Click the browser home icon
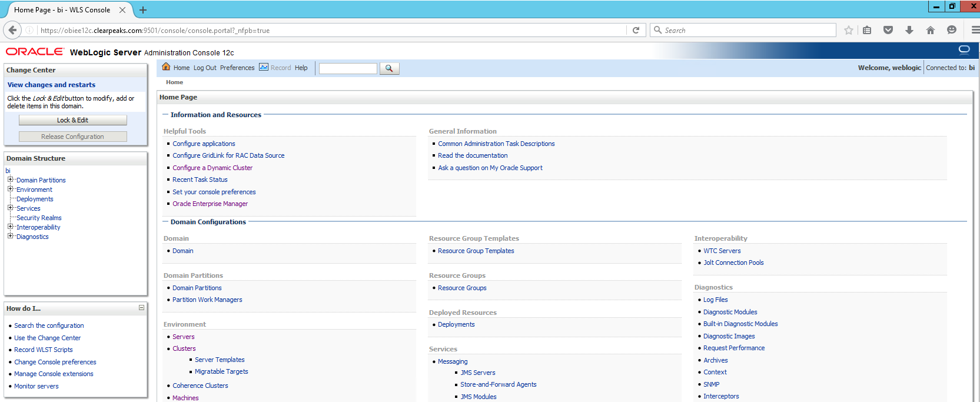This screenshot has width=980, height=402. point(931,30)
